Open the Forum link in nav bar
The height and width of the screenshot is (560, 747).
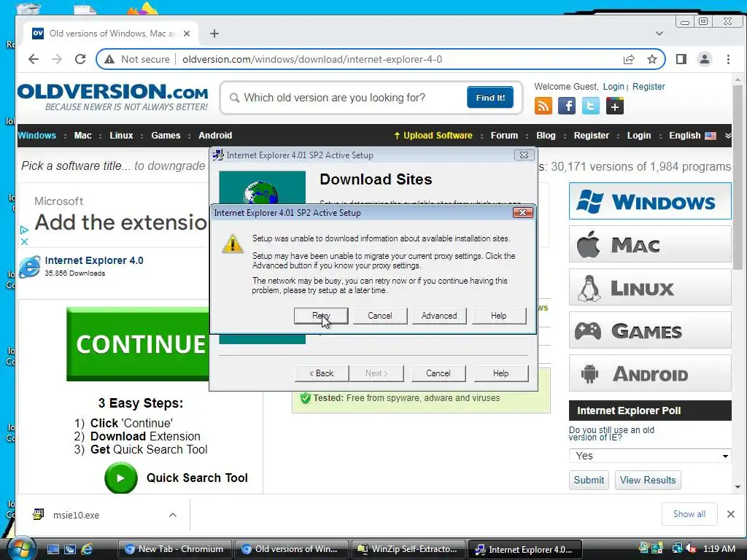click(x=504, y=135)
